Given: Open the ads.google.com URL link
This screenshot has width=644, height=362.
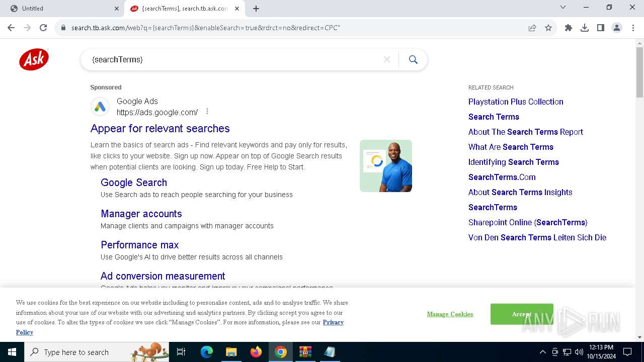Looking at the screenshot, I should (157, 112).
